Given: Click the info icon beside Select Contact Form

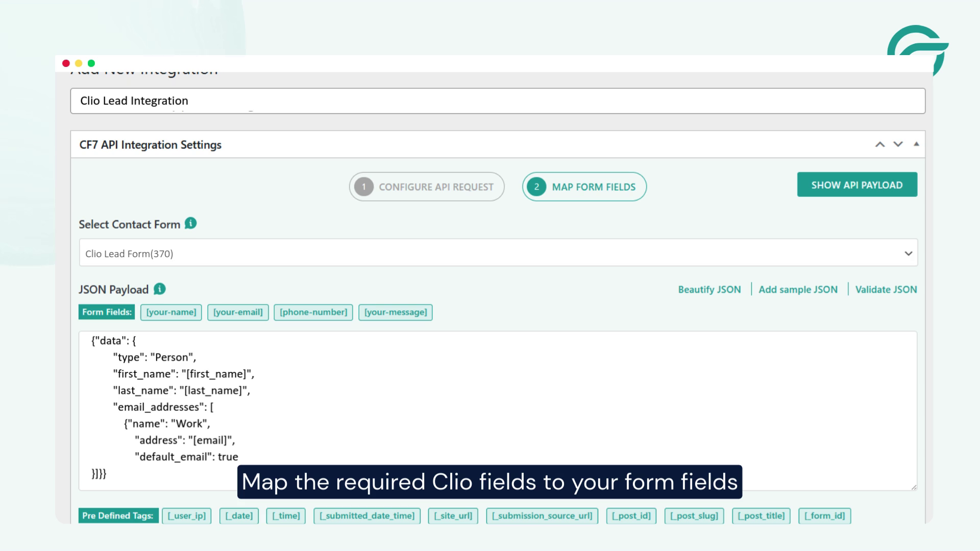Looking at the screenshot, I should pos(190,223).
